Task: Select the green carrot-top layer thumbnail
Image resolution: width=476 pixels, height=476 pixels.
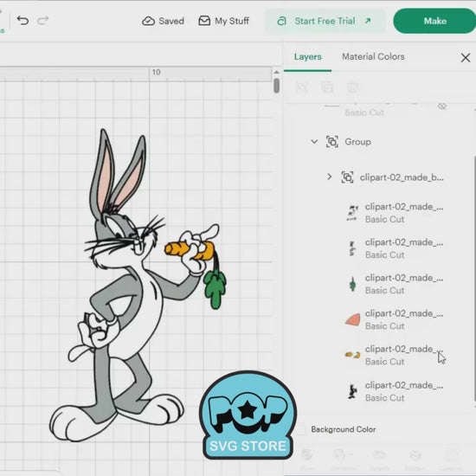Action: (352, 284)
